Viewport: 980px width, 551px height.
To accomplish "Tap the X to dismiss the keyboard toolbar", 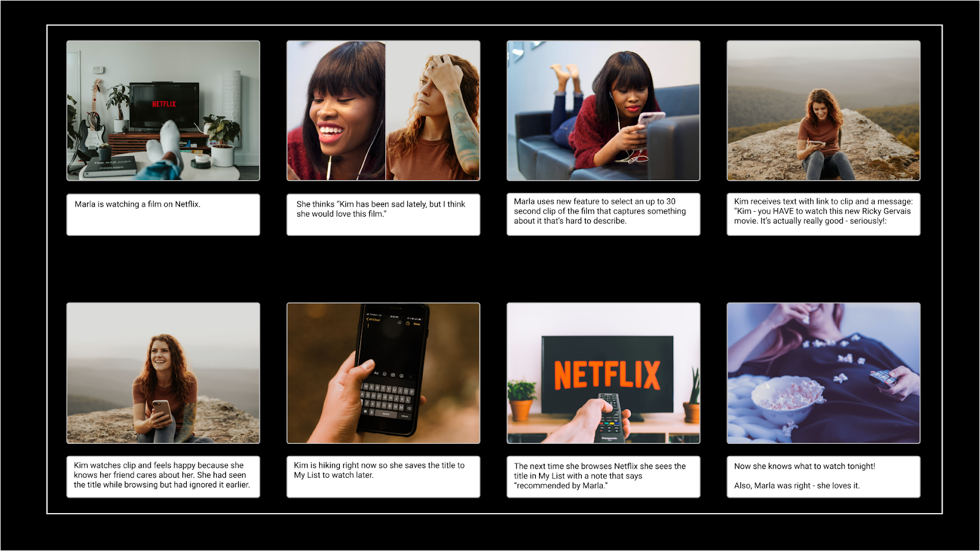I will 410,377.
